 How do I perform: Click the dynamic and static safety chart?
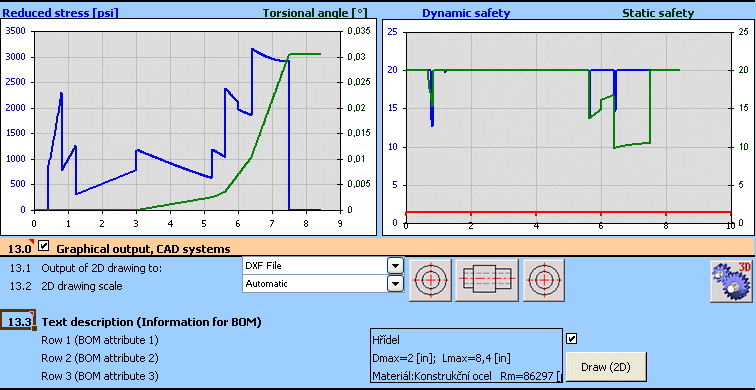[568, 127]
